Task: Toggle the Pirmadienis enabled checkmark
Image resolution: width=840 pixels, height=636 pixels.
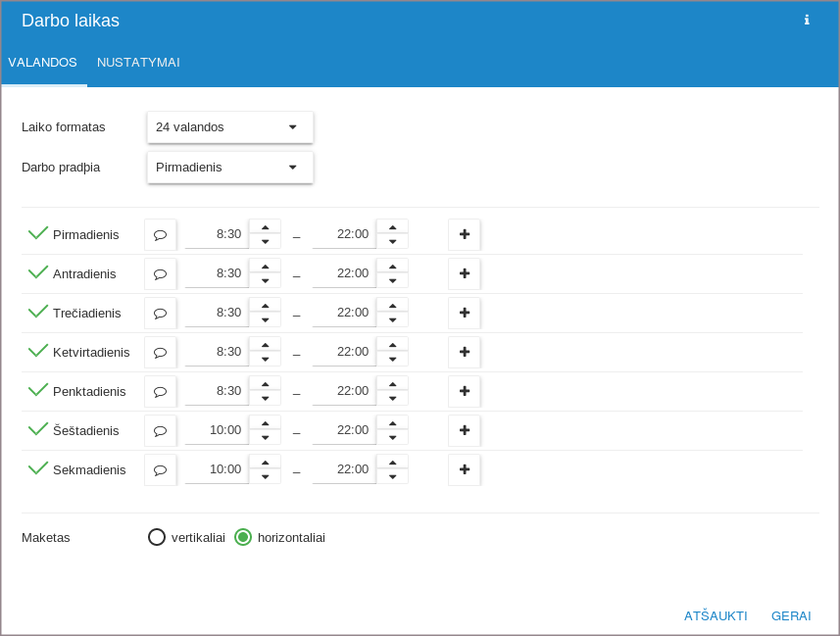Action: (x=38, y=233)
